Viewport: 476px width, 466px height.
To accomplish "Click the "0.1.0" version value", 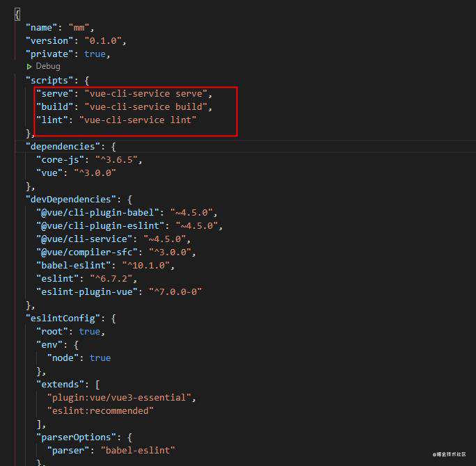I will [103, 40].
